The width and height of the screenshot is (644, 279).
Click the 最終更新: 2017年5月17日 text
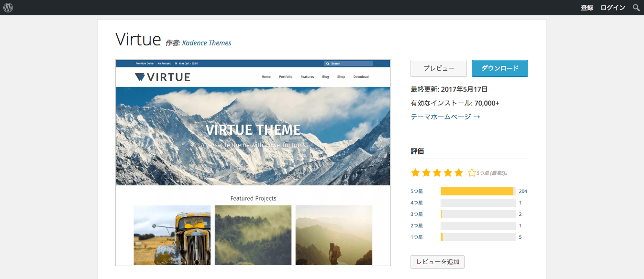click(x=449, y=89)
